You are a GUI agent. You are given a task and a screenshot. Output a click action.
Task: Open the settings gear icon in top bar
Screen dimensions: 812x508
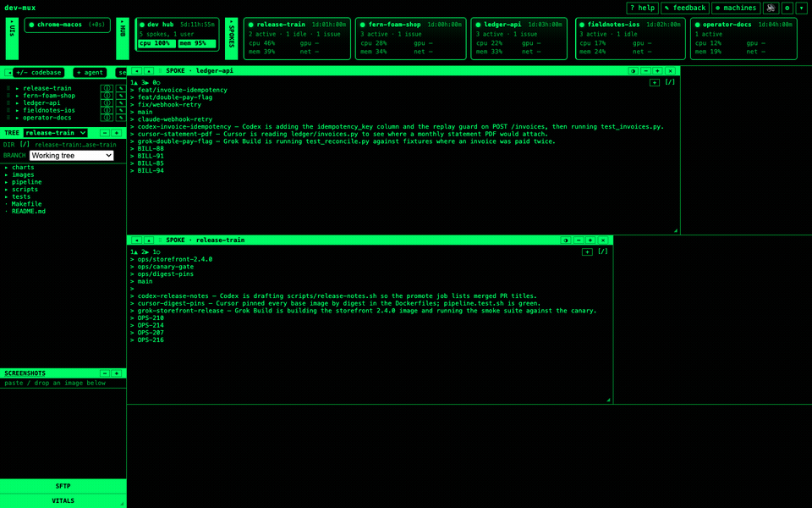787,8
